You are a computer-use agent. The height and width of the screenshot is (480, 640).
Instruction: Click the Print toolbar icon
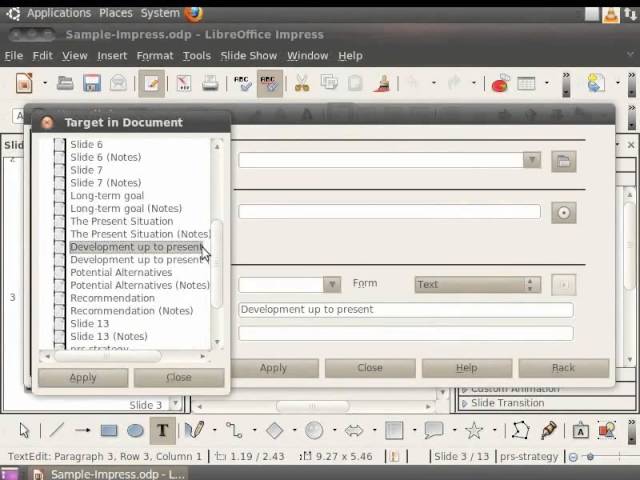(x=210, y=83)
